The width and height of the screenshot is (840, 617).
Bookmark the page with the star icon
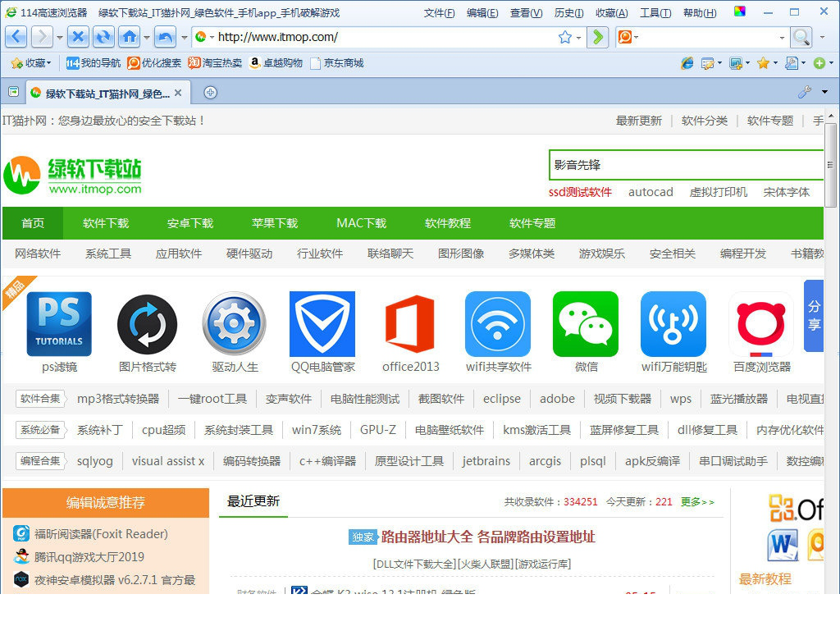tap(564, 37)
